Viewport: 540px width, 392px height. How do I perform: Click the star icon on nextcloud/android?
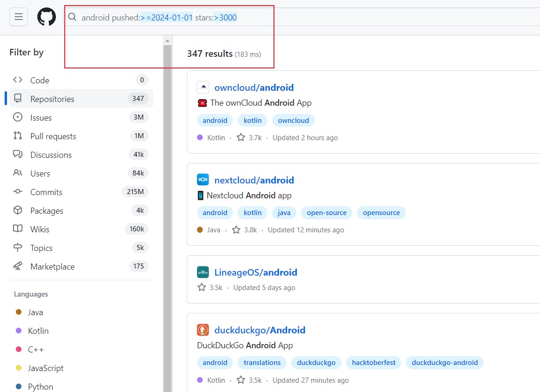click(236, 230)
